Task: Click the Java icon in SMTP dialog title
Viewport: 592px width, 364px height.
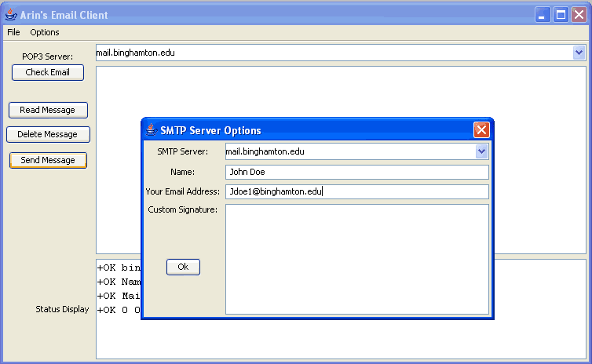Action: [x=151, y=130]
